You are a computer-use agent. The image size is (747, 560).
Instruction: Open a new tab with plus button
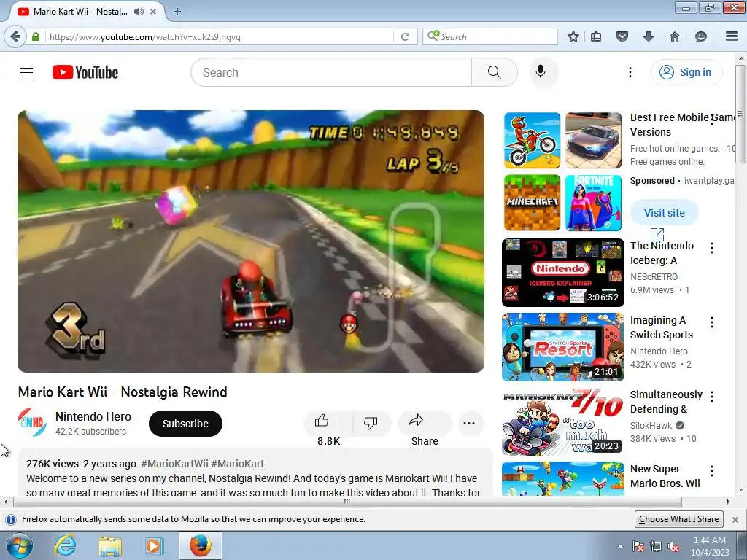pyautogui.click(x=177, y=12)
